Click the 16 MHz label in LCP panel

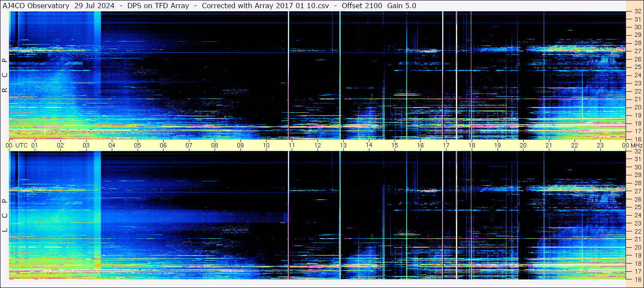click(637, 279)
